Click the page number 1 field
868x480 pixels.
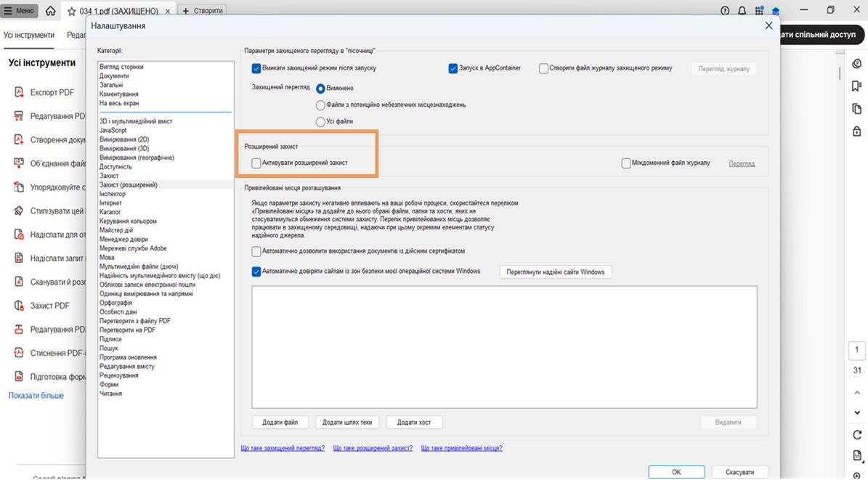tap(857, 351)
